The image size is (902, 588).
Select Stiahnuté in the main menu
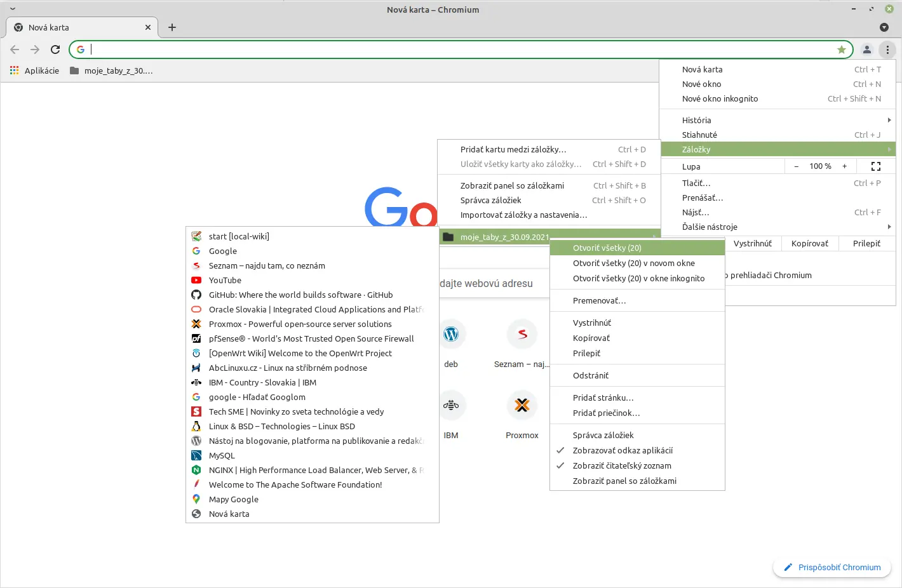[x=778, y=135]
